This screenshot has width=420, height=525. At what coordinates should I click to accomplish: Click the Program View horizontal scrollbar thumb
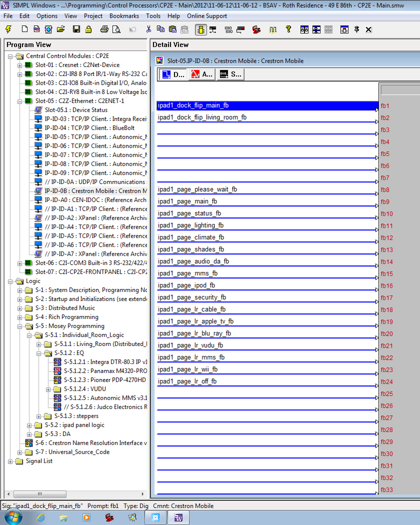point(40,494)
